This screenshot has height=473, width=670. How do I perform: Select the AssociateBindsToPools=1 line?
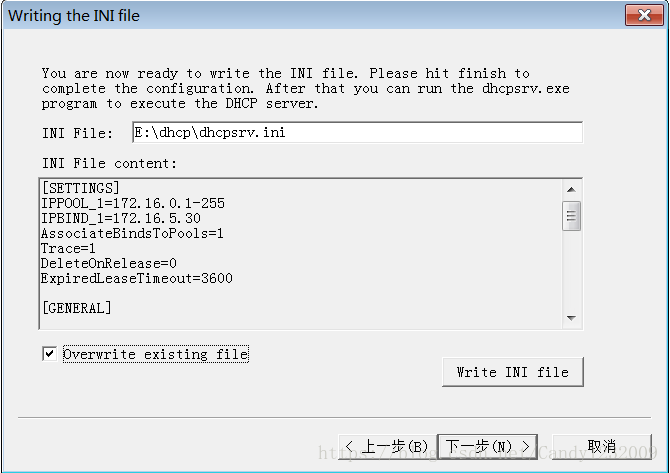133,233
